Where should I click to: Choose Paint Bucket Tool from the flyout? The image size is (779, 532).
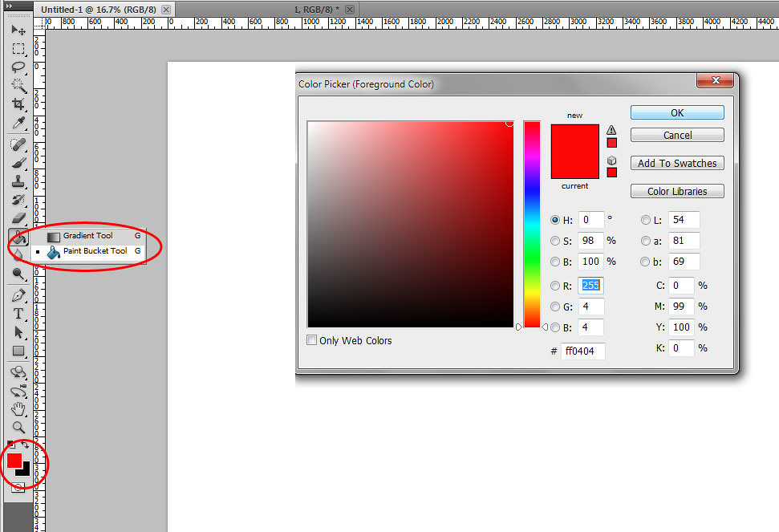[x=95, y=251]
